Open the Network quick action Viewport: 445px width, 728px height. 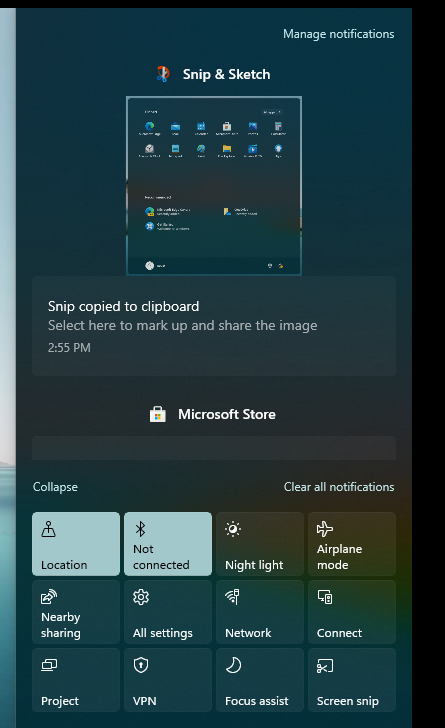pos(260,612)
